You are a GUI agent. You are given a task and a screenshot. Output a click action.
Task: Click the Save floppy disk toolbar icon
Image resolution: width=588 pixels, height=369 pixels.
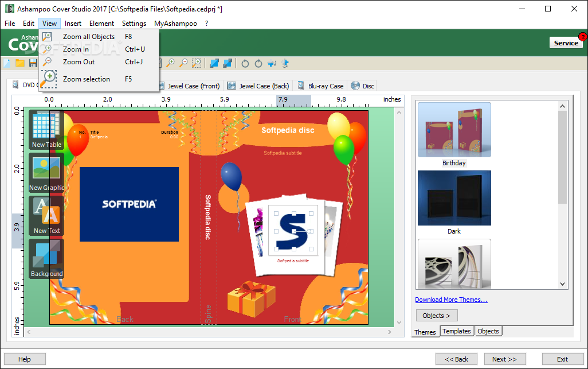pos(33,63)
